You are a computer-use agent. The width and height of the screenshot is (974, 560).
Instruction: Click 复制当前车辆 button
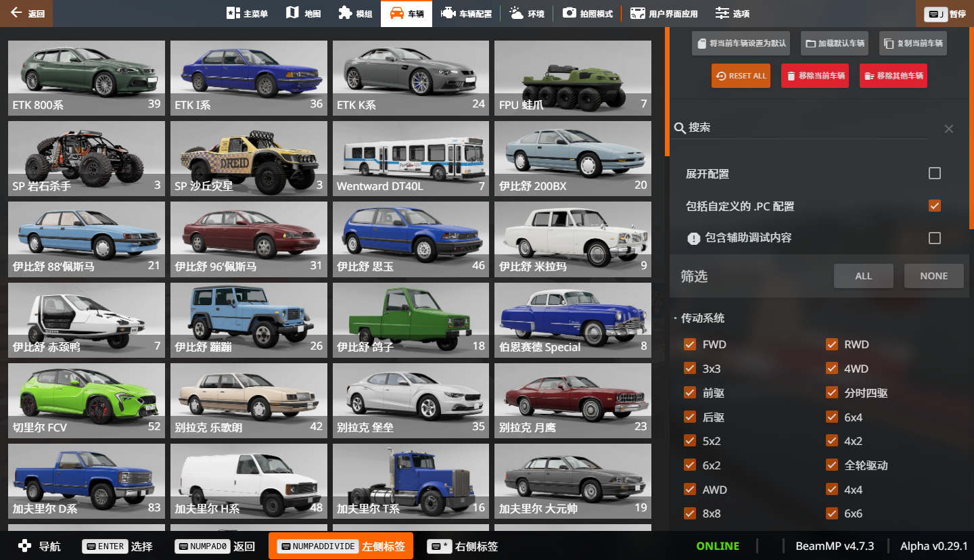click(x=913, y=43)
